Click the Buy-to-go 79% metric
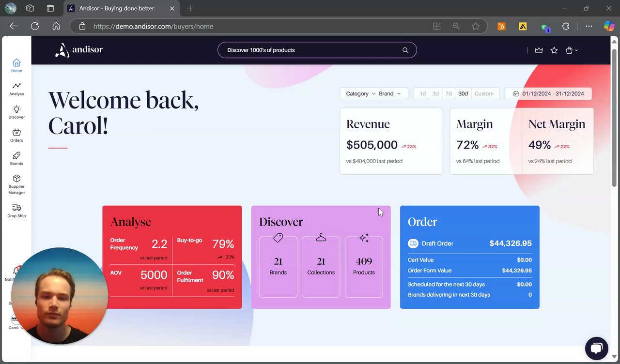 205,248
